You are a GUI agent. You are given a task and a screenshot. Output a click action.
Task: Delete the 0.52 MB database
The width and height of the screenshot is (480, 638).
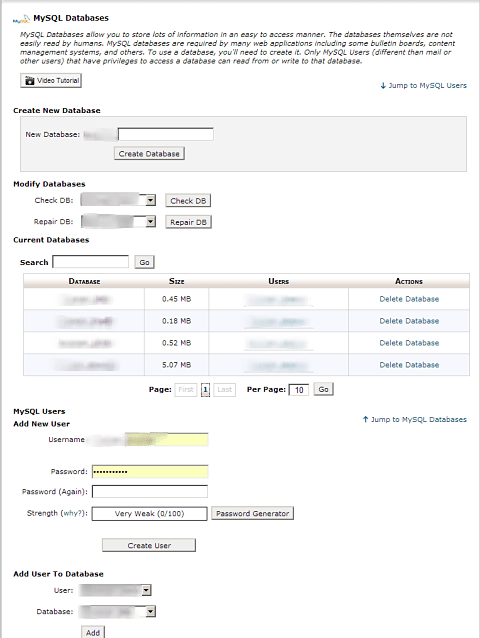409,343
